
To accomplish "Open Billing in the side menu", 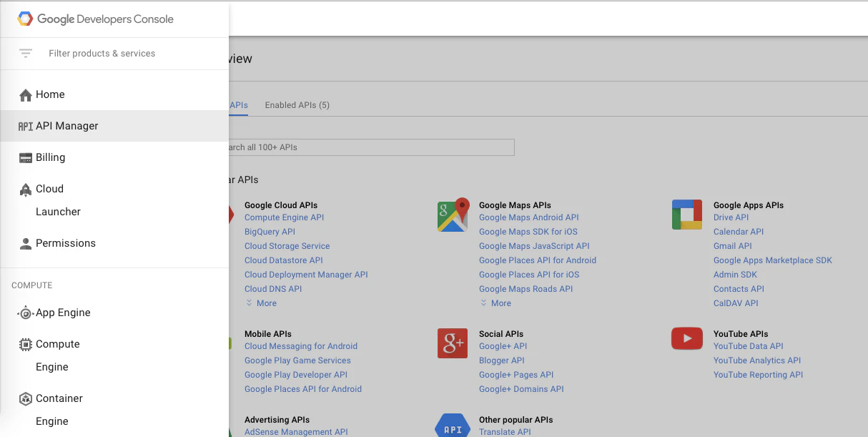I will (x=114, y=157).
